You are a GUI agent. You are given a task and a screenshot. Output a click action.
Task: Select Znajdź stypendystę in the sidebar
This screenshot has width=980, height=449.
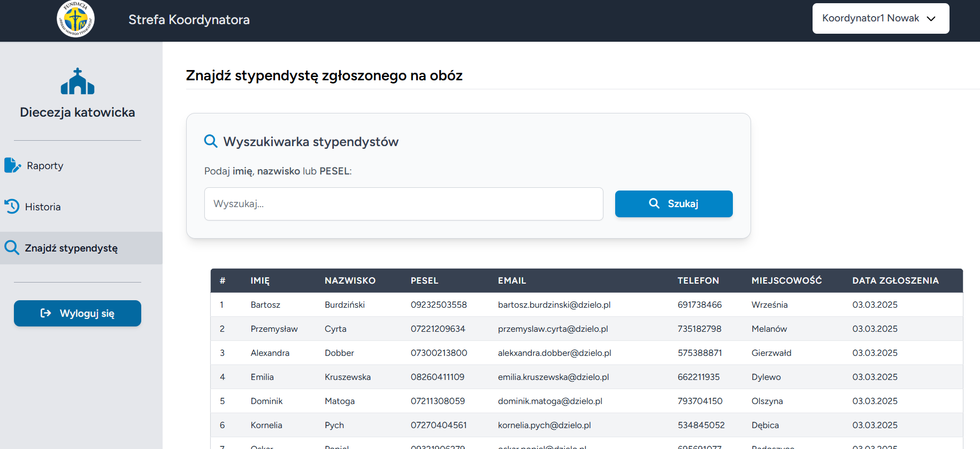(x=71, y=248)
